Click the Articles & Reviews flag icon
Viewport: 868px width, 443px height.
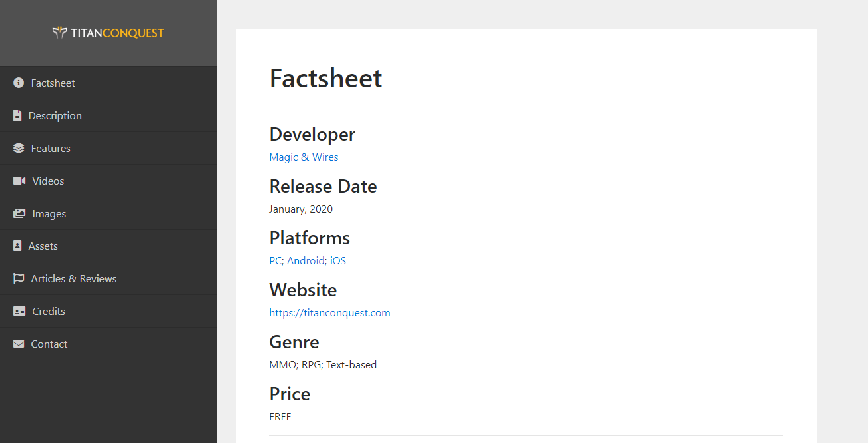(x=19, y=278)
